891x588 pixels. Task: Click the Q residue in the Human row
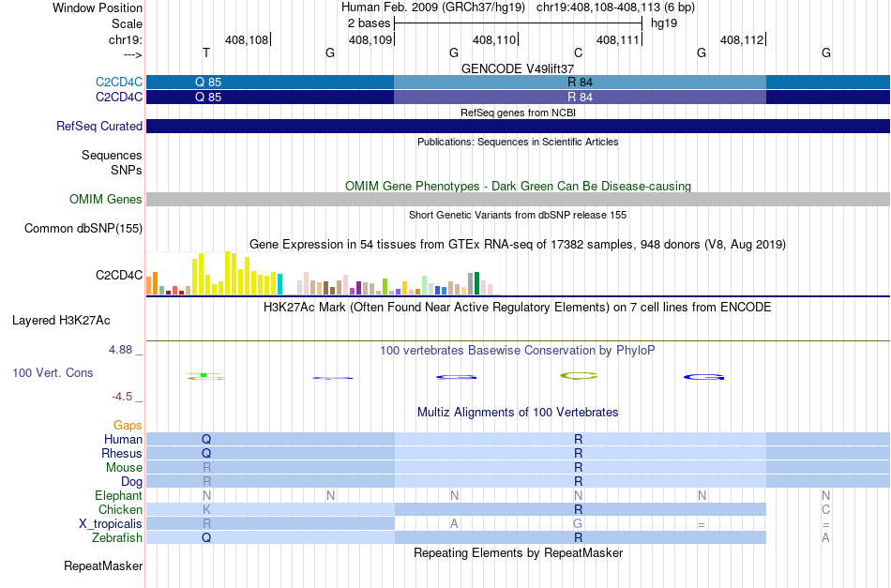coord(206,439)
